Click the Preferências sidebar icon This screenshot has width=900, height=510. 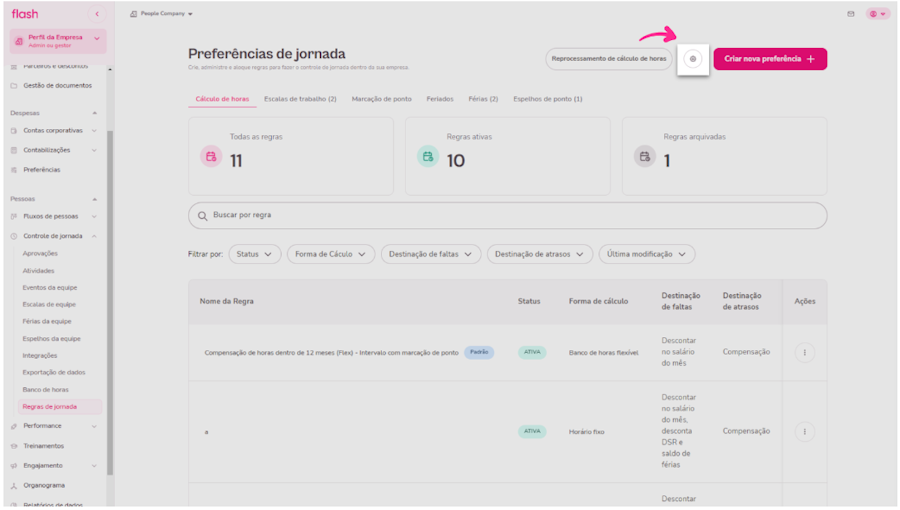14,170
